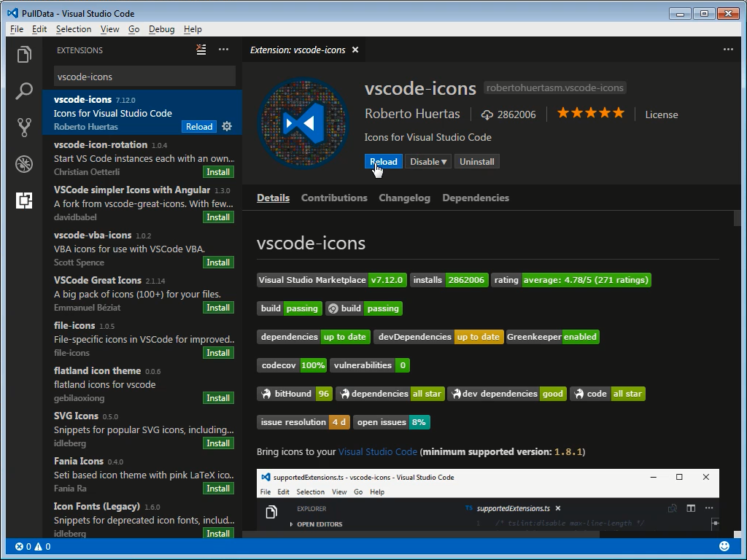Open the Selection menu
This screenshot has width=747, height=560.
point(74,29)
